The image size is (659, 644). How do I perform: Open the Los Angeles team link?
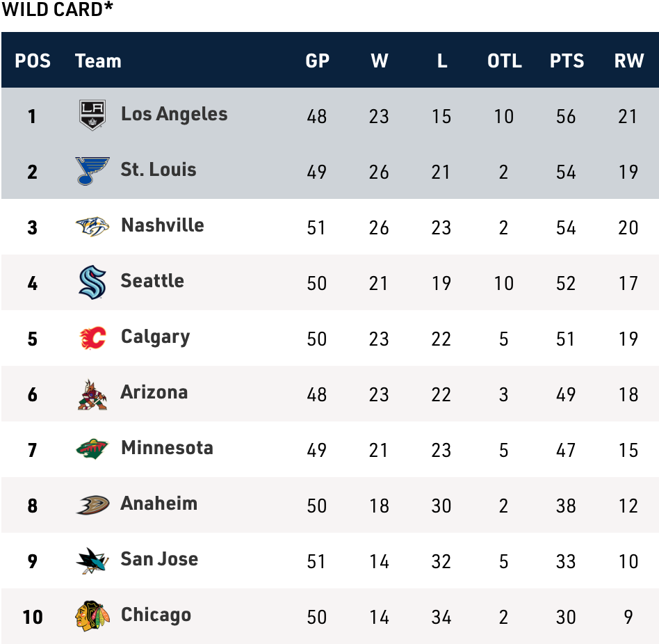174,114
